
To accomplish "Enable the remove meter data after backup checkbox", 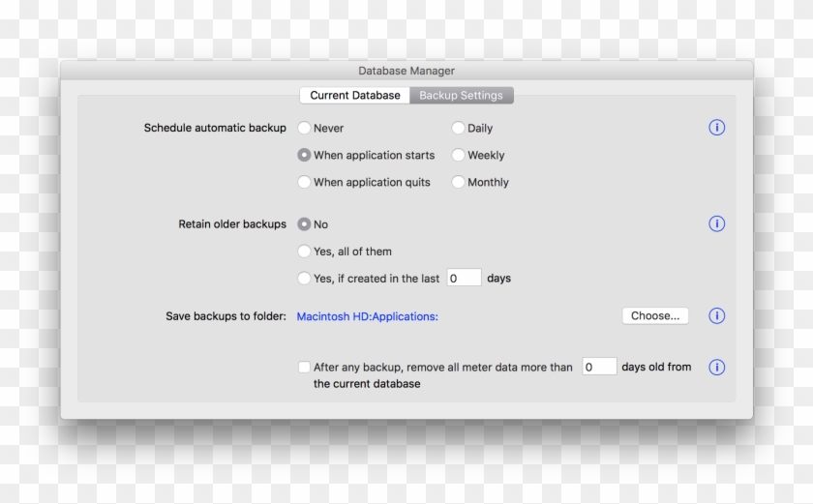I will click(x=305, y=368).
